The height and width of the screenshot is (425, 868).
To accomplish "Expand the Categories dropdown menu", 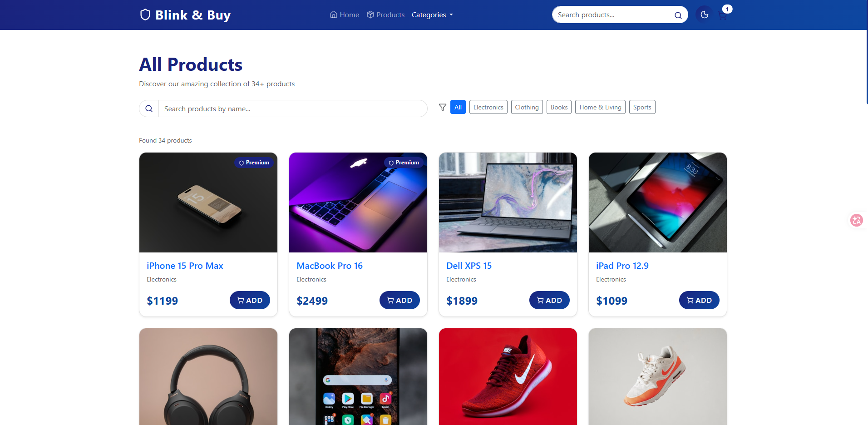I will [432, 15].
